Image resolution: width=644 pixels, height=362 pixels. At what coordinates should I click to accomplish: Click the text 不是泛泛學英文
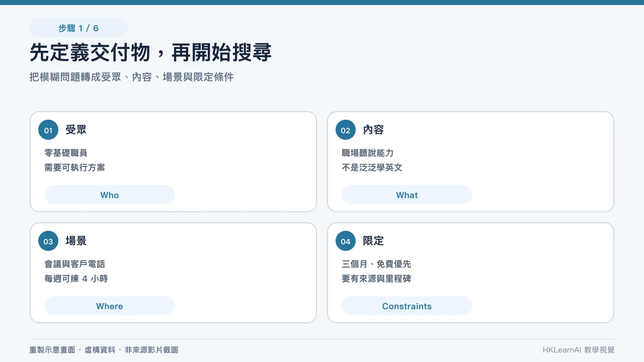coord(372,167)
